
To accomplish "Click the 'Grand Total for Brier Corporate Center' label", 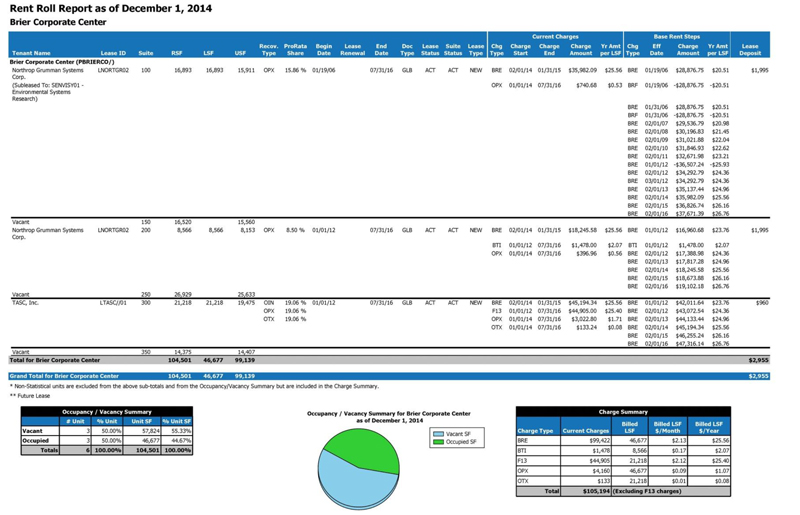I will (64, 376).
